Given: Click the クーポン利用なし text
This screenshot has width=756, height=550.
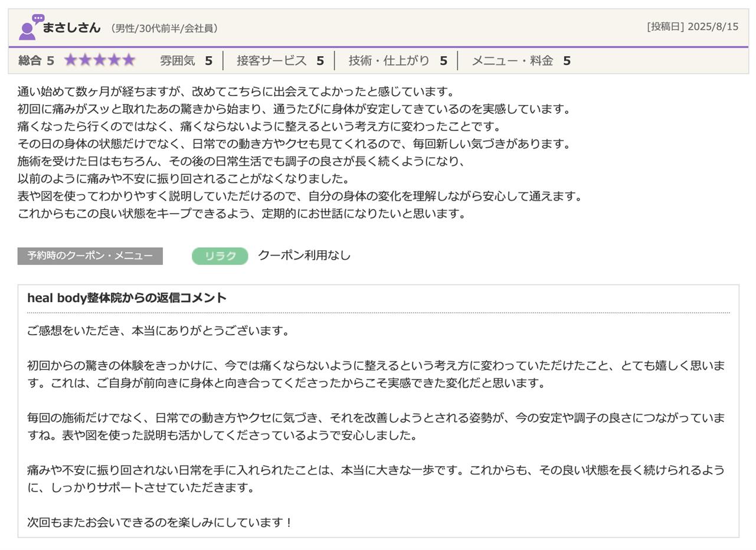Looking at the screenshot, I should click(304, 255).
